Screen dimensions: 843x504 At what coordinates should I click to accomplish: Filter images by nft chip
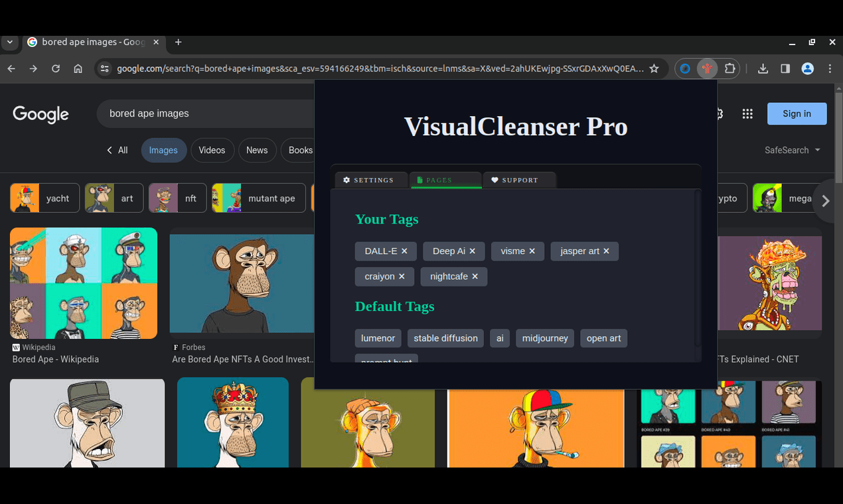tap(178, 198)
